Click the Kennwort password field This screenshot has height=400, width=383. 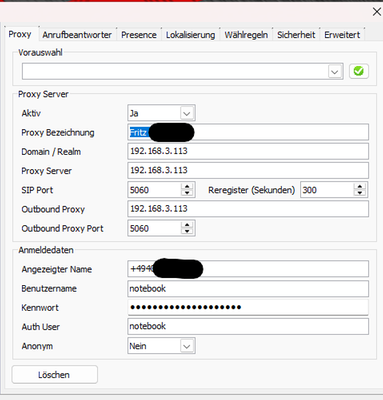coord(248,307)
